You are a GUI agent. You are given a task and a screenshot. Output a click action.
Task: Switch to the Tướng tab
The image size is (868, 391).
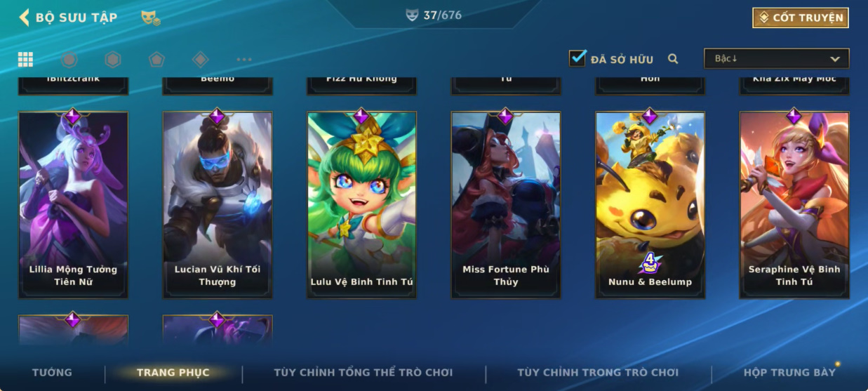(x=52, y=373)
